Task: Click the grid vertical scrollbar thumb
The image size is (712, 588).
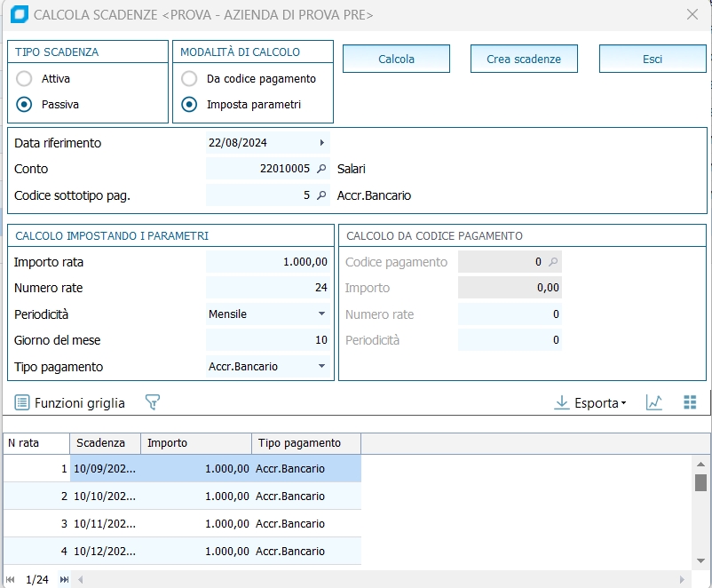Action: click(x=700, y=482)
